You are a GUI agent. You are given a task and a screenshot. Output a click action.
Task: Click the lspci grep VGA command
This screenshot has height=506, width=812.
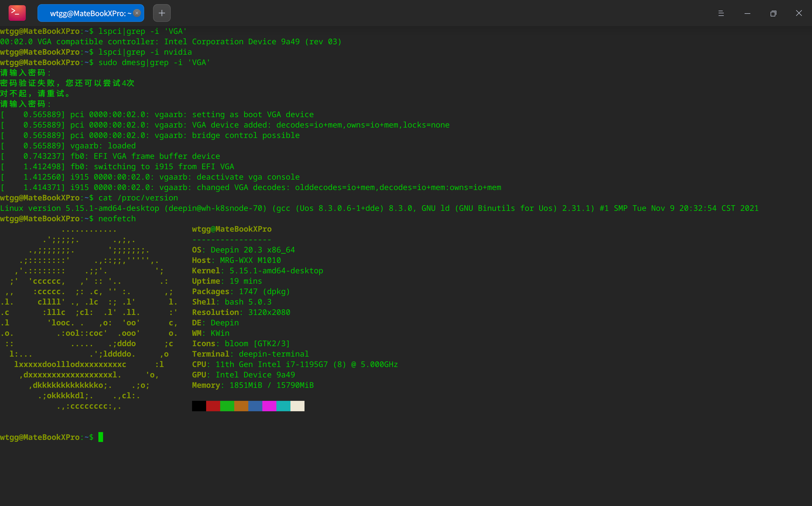click(142, 31)
